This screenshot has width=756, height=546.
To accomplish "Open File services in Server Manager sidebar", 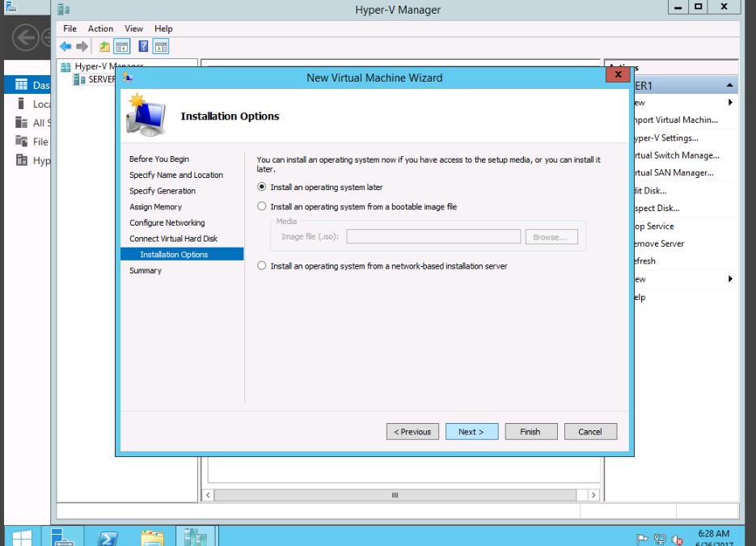I will (x=27, y=142).
